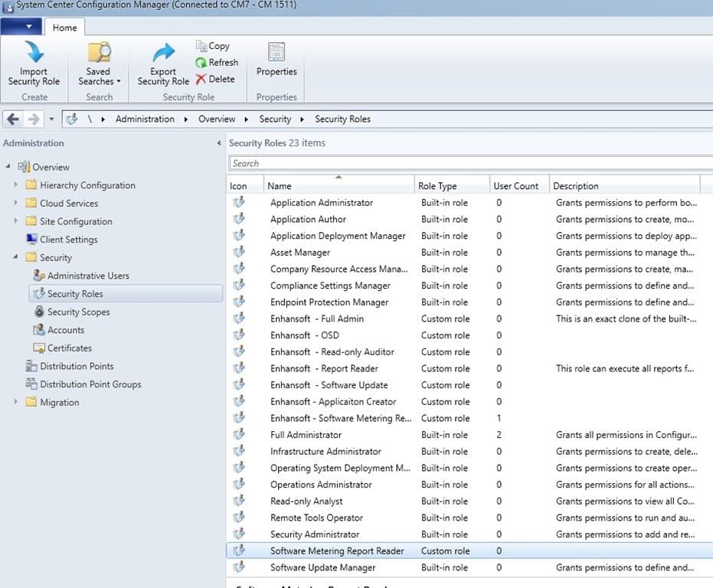
Task: Click Security in the breadcrumb path
Action: pyautogui.click(x=275, y=119)
